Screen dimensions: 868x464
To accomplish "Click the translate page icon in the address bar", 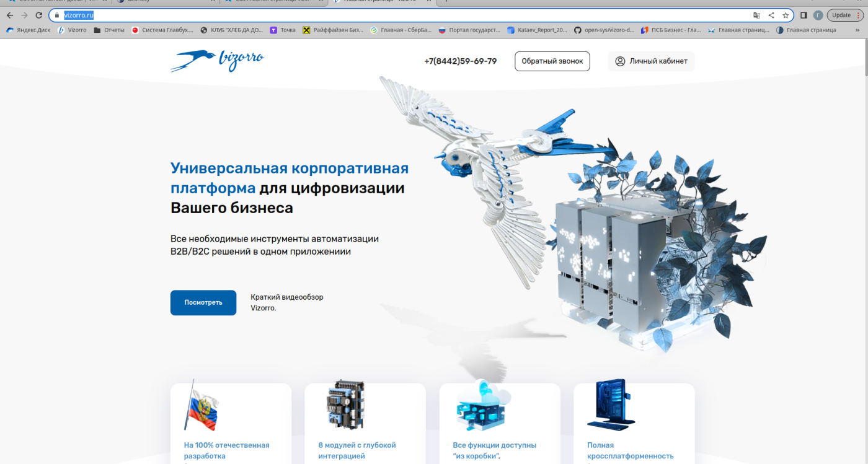I will click(x=758, y=15).
